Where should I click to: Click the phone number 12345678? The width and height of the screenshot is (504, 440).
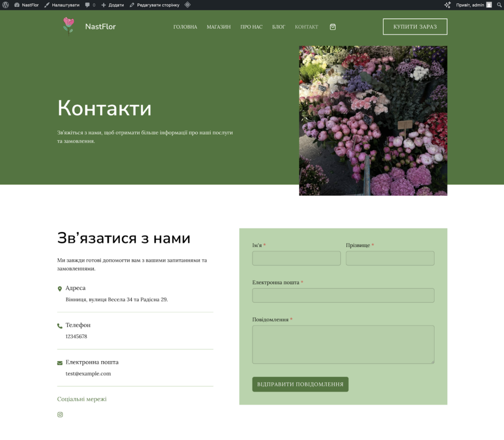point(76,337)
